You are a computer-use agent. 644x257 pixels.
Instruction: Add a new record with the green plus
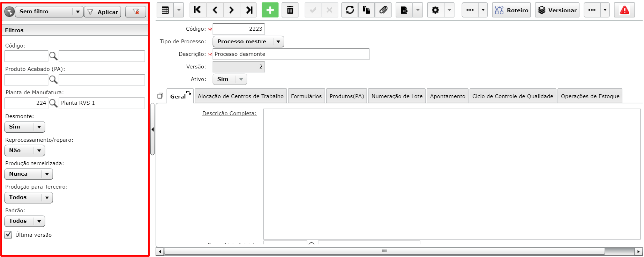click(270, 10)
